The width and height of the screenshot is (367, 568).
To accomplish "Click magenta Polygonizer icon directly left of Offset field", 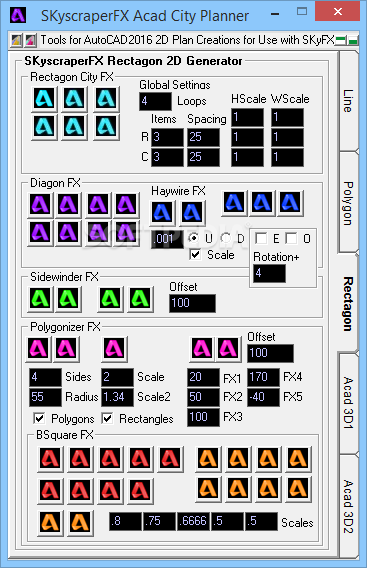I will click(228, 349).
